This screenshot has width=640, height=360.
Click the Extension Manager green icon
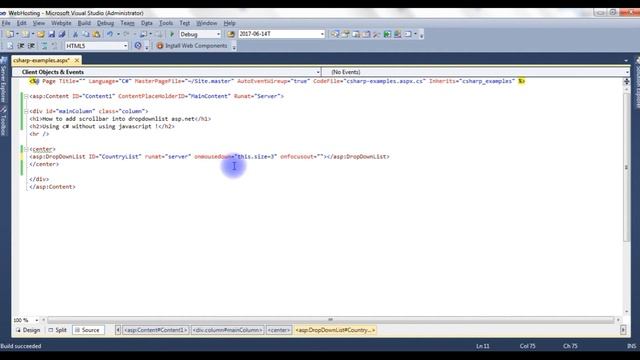(x=387, y=34)
